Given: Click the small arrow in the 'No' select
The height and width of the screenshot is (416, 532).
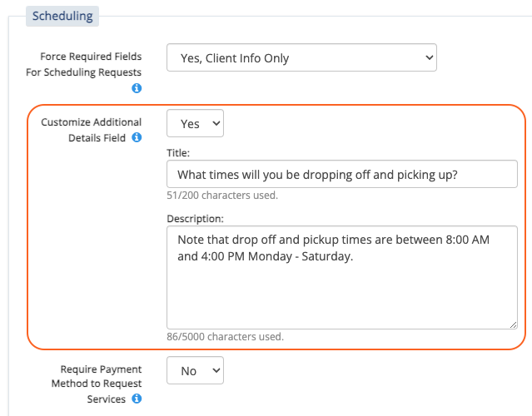Looking at the screenshot, I should tap(216, 370).
